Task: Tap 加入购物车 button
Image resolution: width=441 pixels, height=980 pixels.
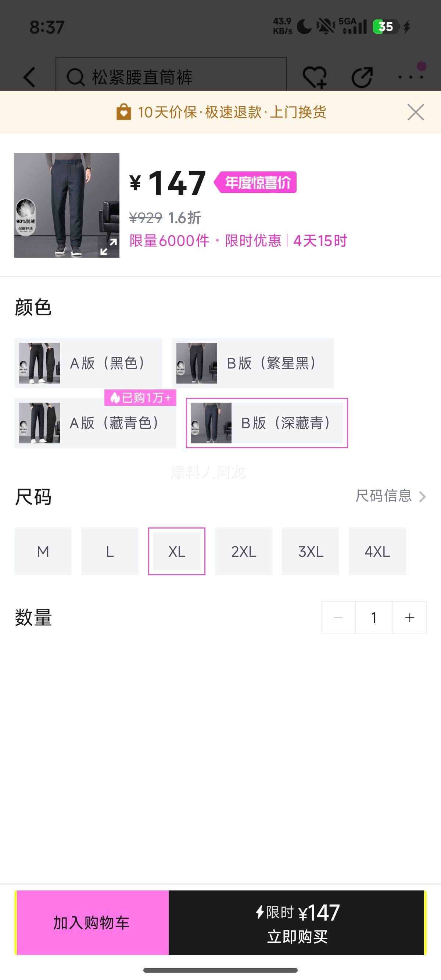Action: [92, 922]
